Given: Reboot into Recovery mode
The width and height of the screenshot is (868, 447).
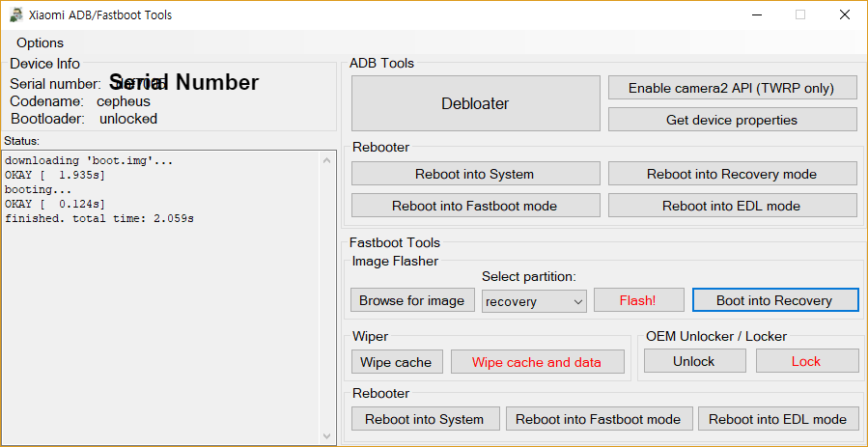Looking at the screenshot, I should coord(733,174).
